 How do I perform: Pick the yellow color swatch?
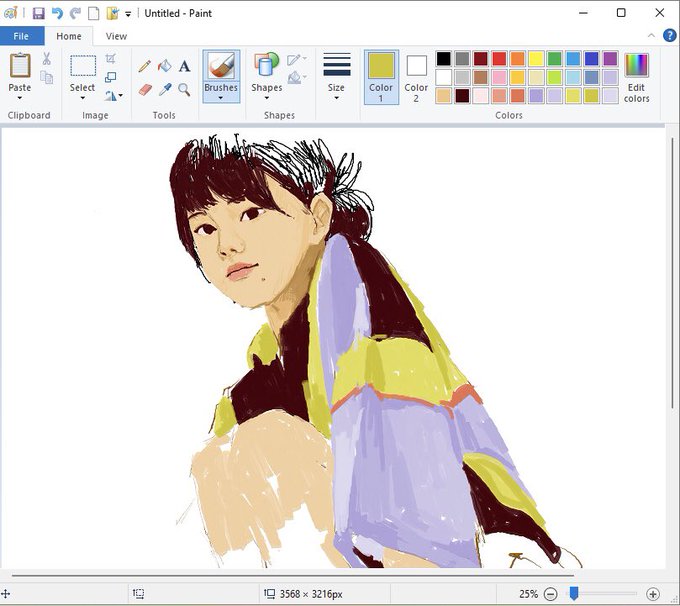(536, 59)
